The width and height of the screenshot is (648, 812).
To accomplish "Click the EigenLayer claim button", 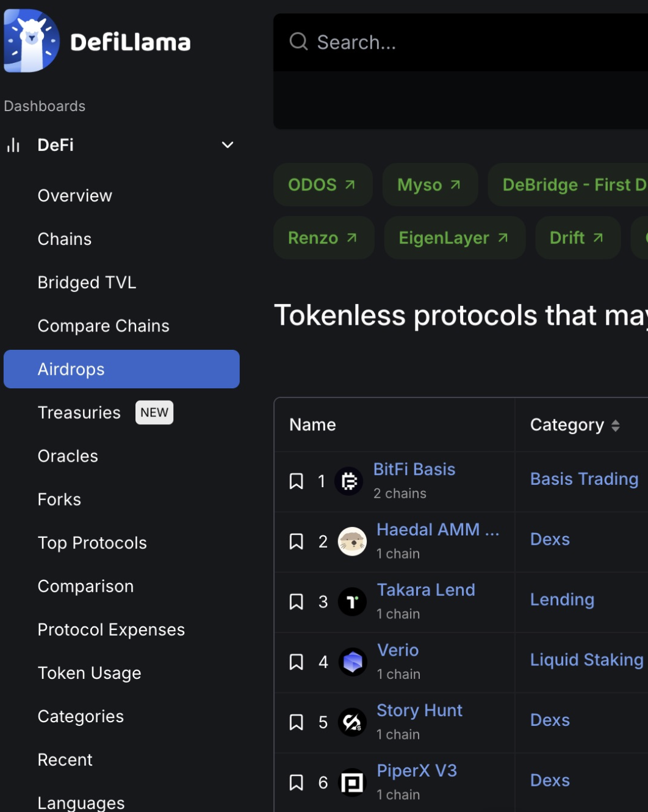I will [454, 237].
